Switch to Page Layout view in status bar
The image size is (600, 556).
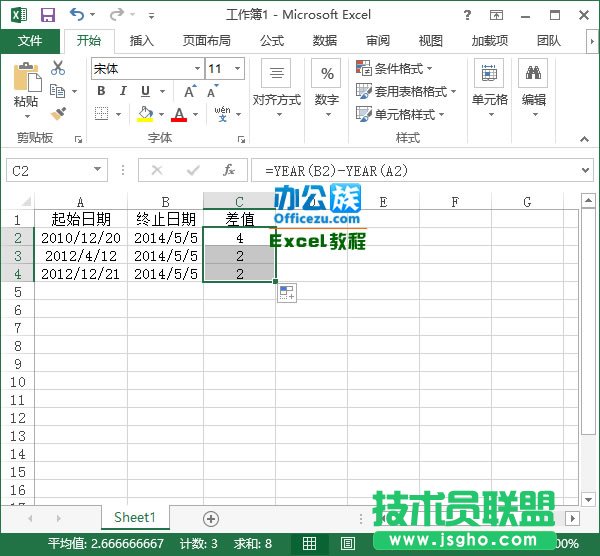[x=347, y=543]
